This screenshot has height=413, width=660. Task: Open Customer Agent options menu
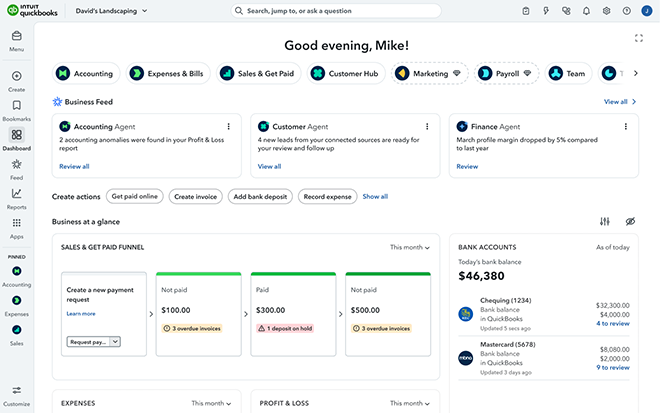[427, 126]
